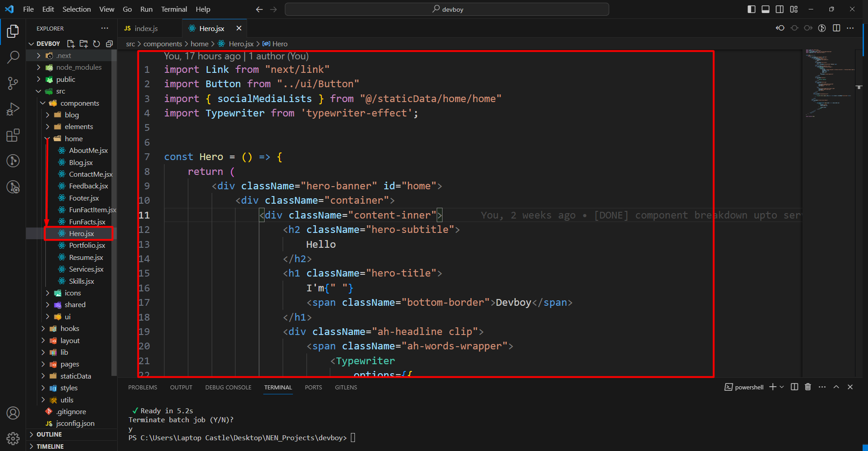Viewport: 868px width, 451px height.
Task: Switch to the PROBLEMS panel tab
Action: [142, 387]
